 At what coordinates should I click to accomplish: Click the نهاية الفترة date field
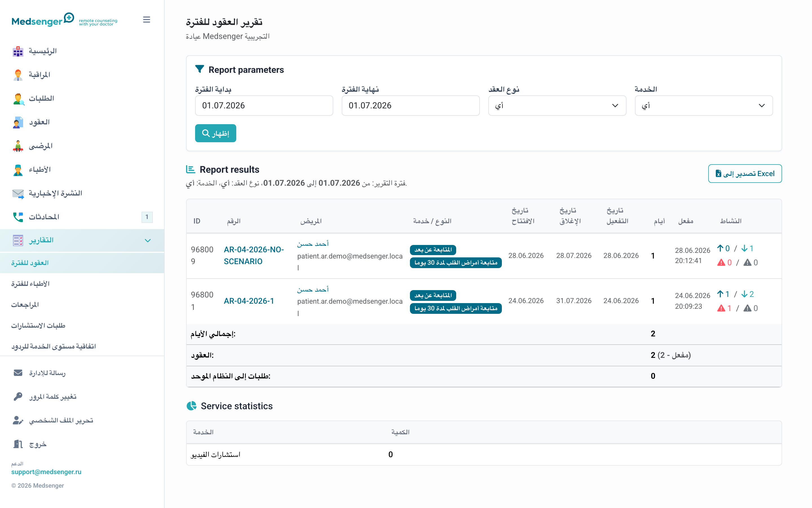(410, 106)
